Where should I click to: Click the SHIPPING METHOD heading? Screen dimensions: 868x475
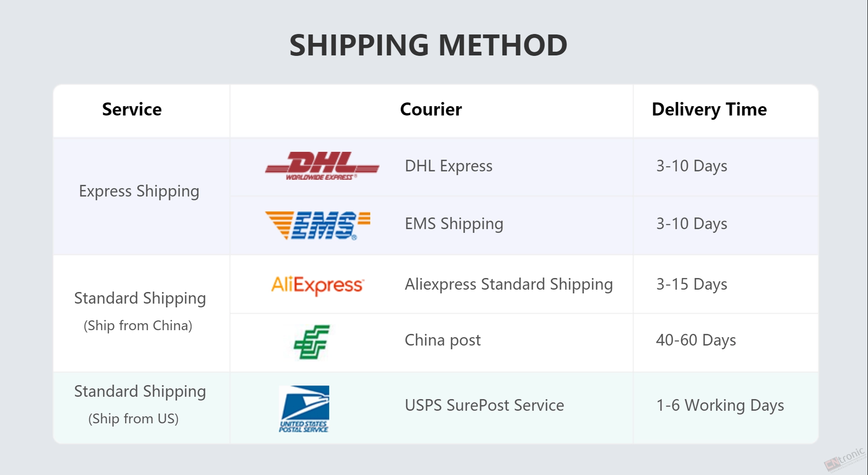pos(428,45)
